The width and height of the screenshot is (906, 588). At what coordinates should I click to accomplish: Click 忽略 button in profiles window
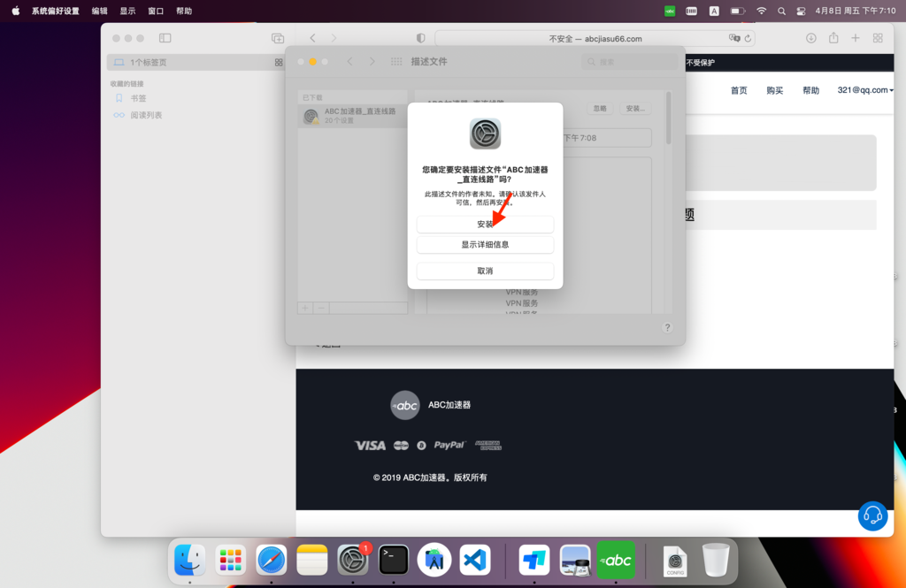(x=600, y=108)
